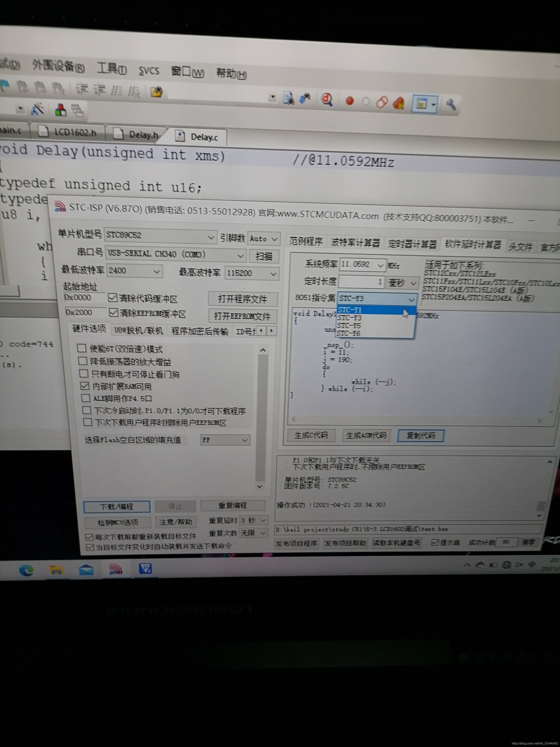Open the Keil uVision taskbar icon
The image size is (560, 747).
(x=145, y=569)
